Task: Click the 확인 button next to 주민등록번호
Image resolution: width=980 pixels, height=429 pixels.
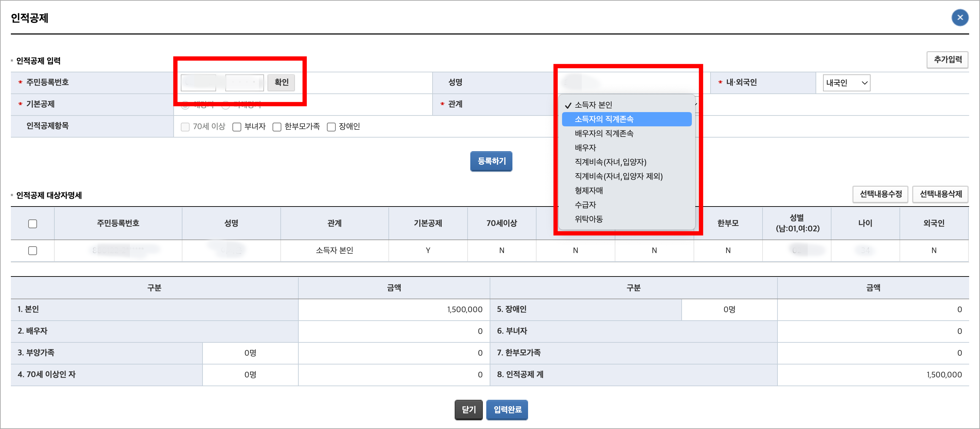Action: click(x=281, y=82)
